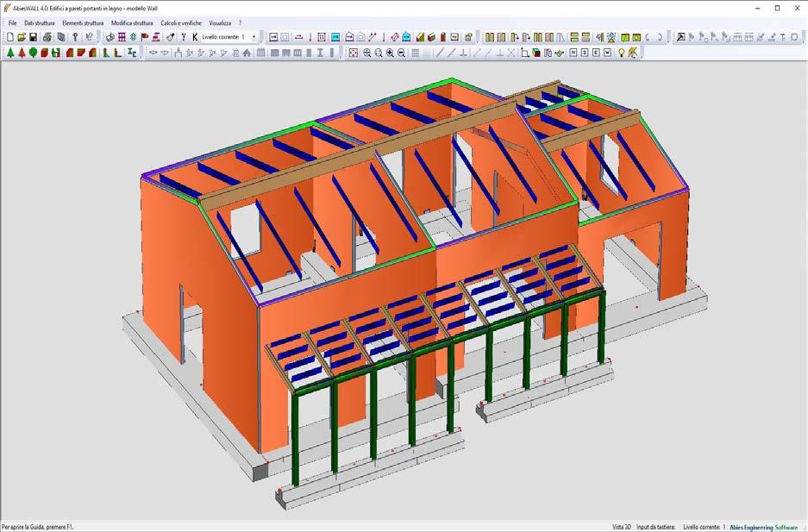Click the context help arrow-question icon
This screenshot has width=808, height=532.
89,37
